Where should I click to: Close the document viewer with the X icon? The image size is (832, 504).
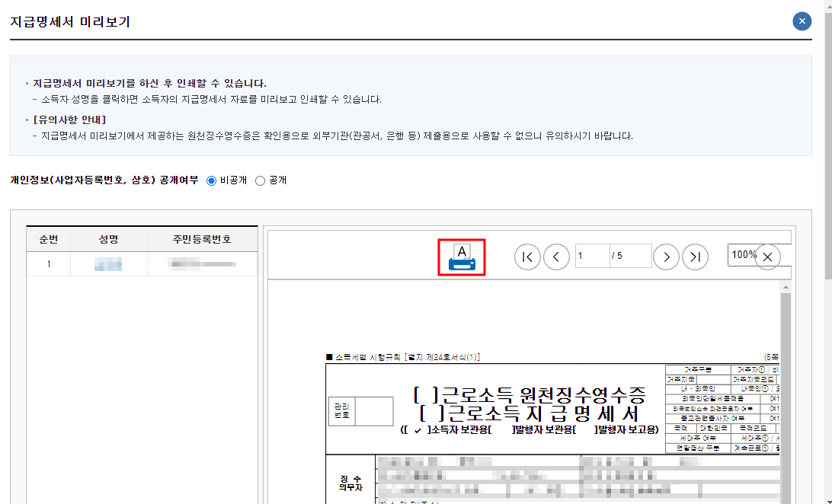(x=767, y=257)
